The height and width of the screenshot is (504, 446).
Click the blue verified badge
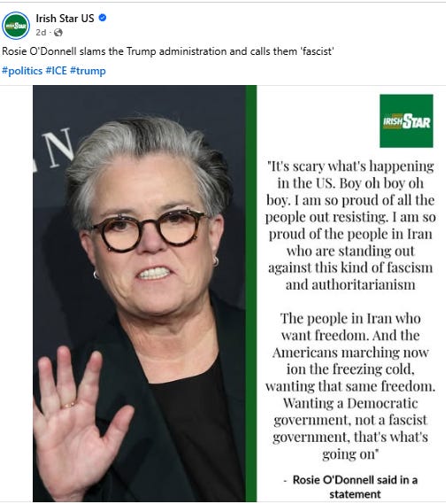pyautogui.click(x=103, y=18)
